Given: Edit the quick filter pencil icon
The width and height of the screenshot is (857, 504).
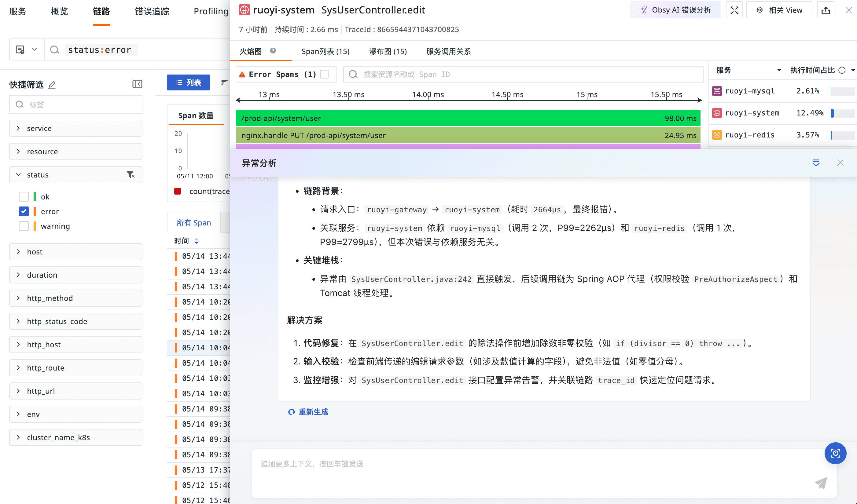Looking at the screenshot, I should [x=52, y=85].
